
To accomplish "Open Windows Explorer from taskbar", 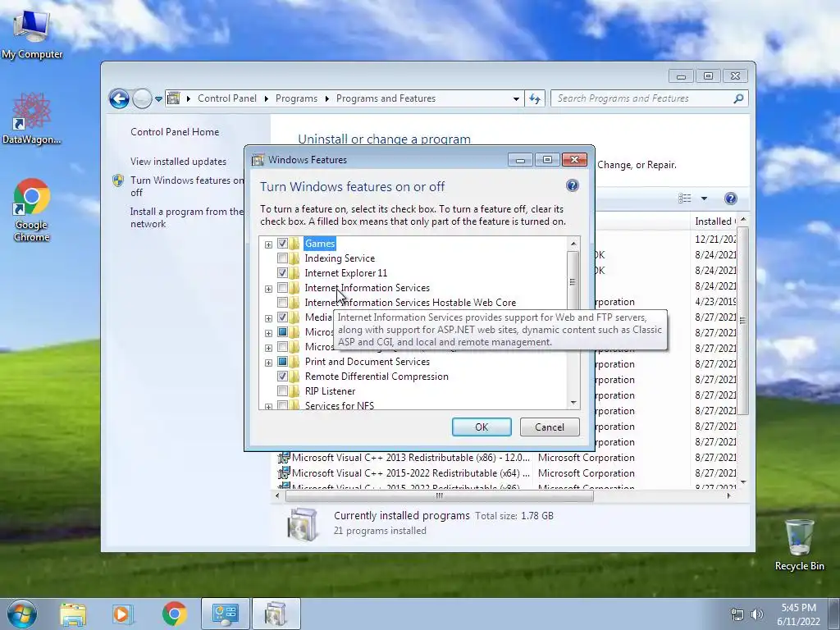I will (x=73, y=614).
